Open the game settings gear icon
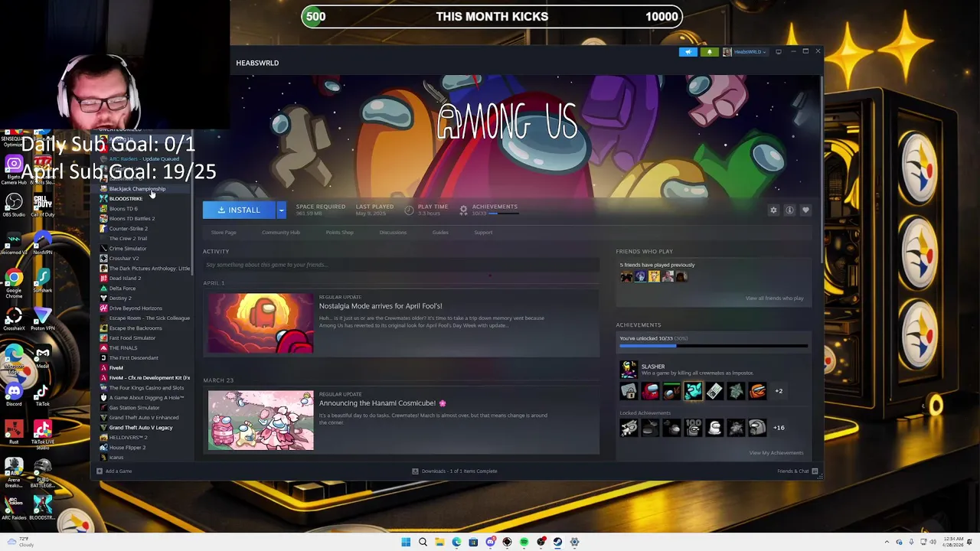This screenshot has width=980, height=551. coord(773,210)
